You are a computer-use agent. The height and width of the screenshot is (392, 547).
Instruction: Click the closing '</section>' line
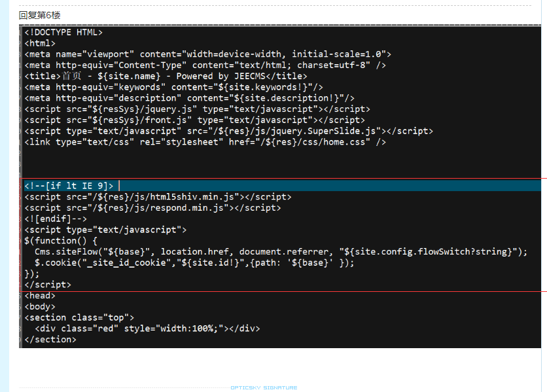click(x=50, y=340)
